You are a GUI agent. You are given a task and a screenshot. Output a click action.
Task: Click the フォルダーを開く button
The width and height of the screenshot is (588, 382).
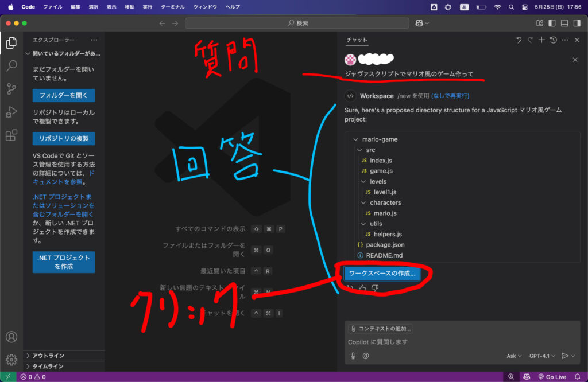coord(64,95)
